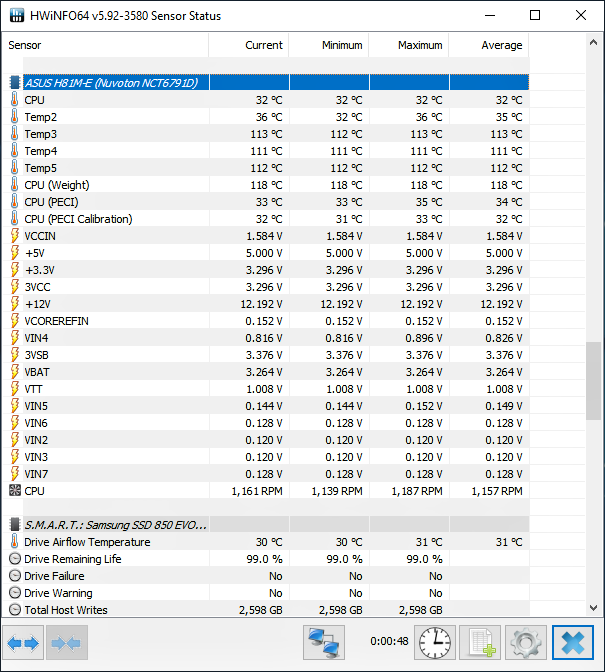Click the logging file-plus button

(x=480, y=642)
